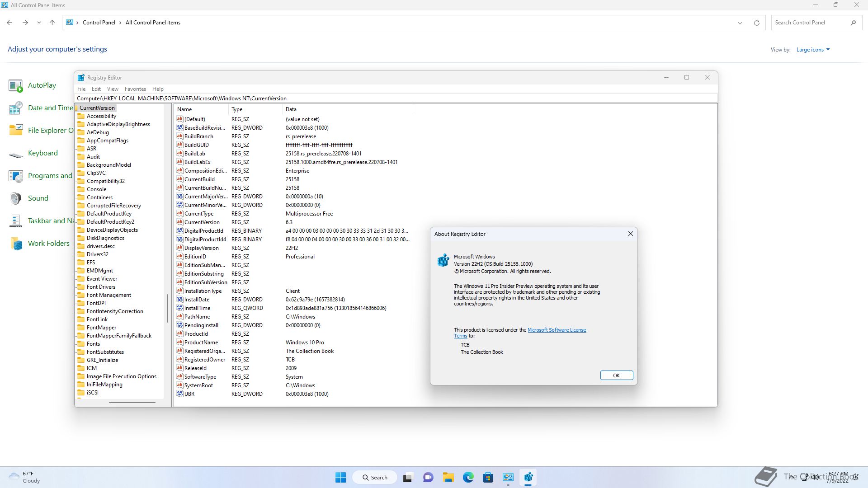Select the FontSubstitutes registry key
Image resolution: width=868 pixels, height=488 pixels.
(x=105, y=352)
